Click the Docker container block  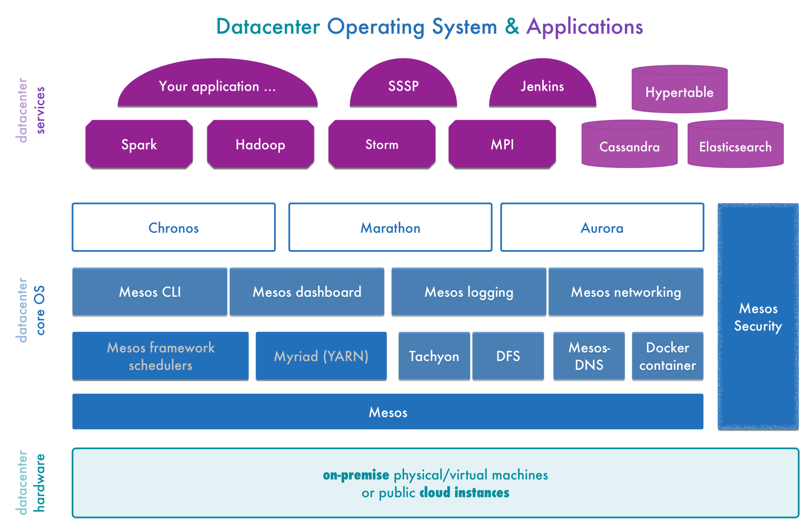tap(668, 356)
